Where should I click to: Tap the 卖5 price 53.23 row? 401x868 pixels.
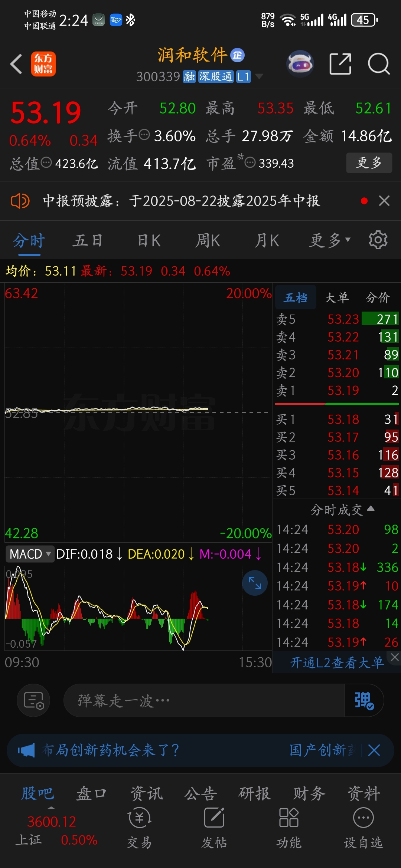point(337,319)
